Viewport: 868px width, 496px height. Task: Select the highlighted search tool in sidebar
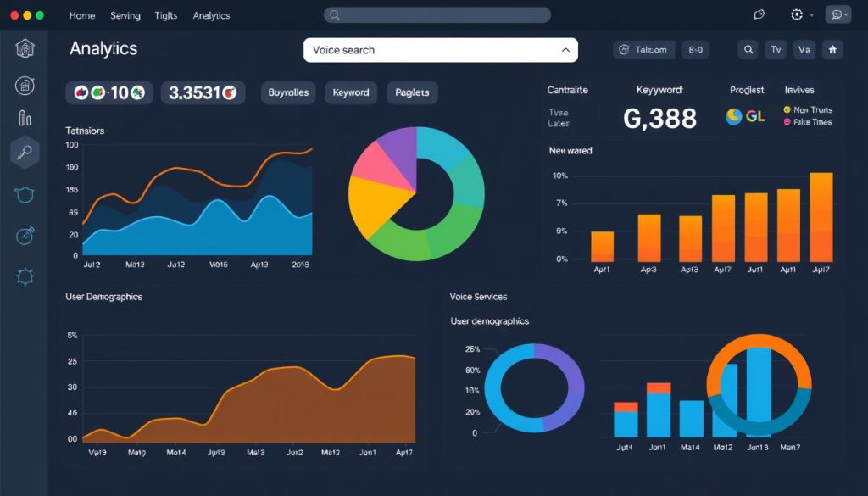[25, 153]
